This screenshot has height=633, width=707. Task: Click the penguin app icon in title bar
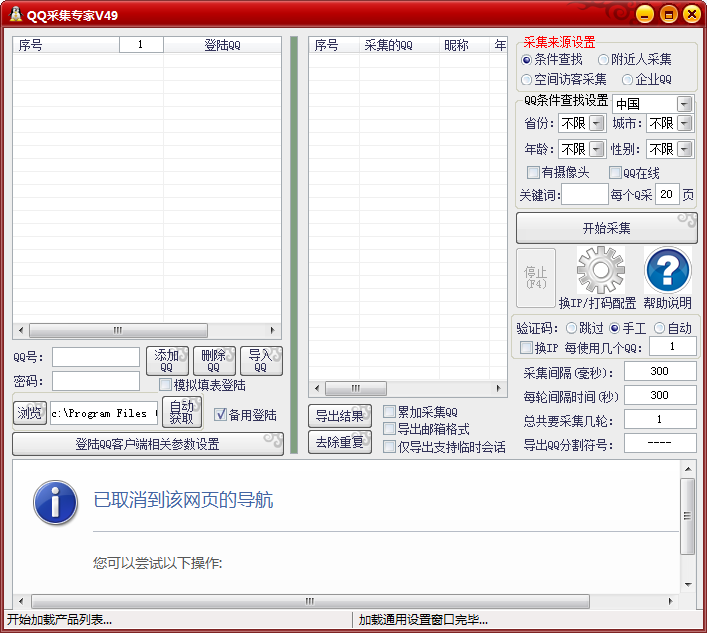pyautogui.click(x=16, y=14)
